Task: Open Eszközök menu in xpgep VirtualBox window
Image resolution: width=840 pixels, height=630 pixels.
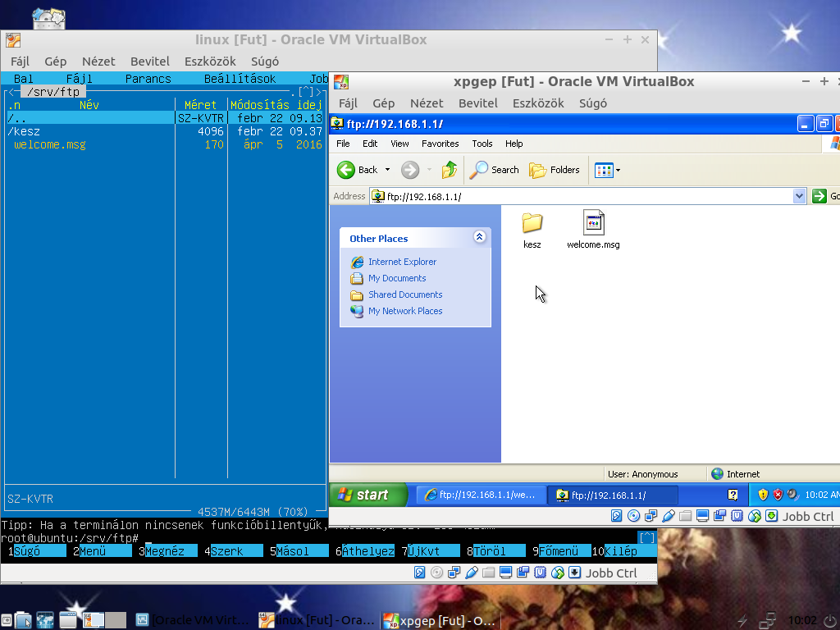Action: (x=538, y=103)
